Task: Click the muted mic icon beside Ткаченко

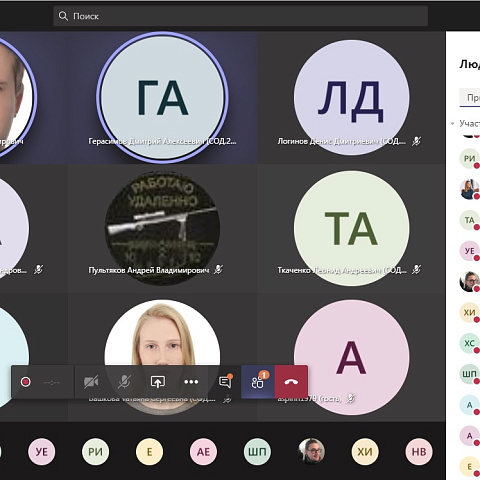Action: (x=416, y=269)
